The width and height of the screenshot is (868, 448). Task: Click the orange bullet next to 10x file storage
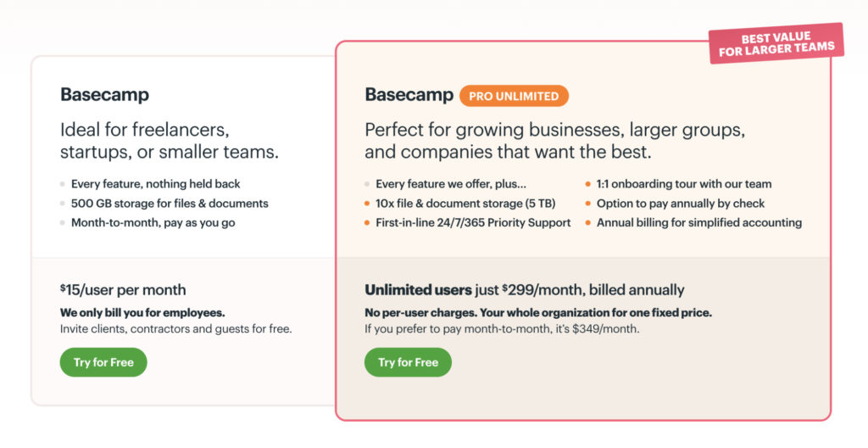click(x=367, y=204)
